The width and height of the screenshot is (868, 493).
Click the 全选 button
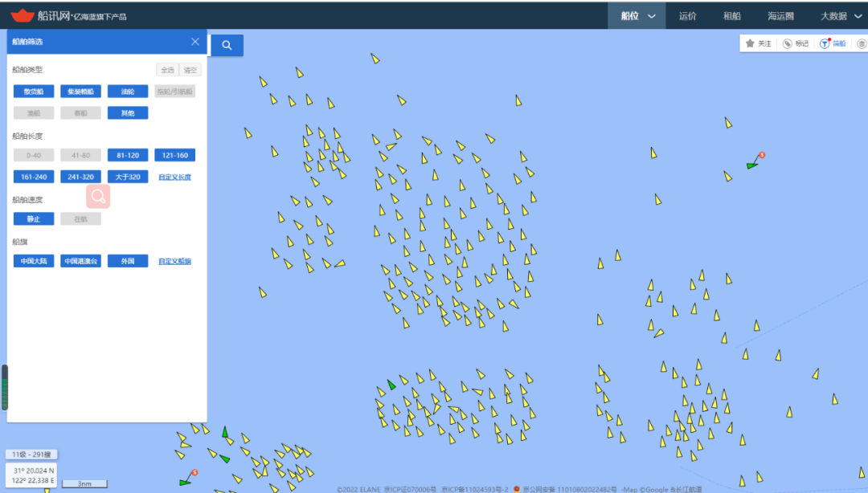pyautogui.click(x=167, y=70)
